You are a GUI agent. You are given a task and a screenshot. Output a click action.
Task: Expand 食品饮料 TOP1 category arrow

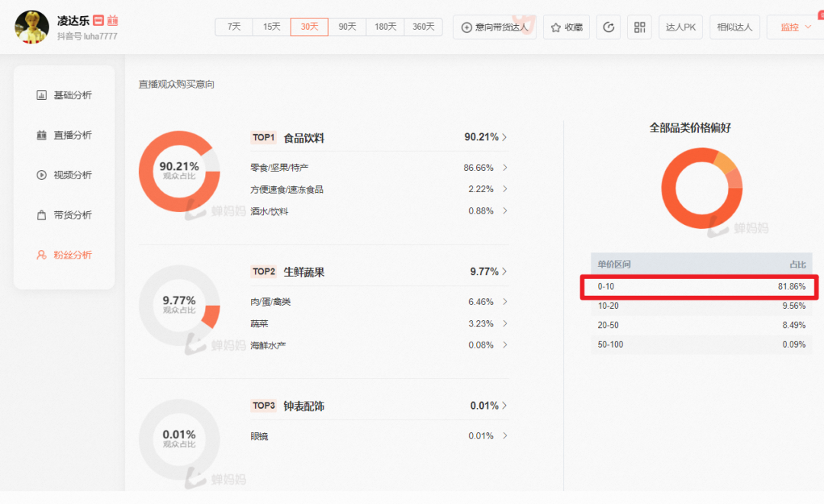tap(504, 137)
